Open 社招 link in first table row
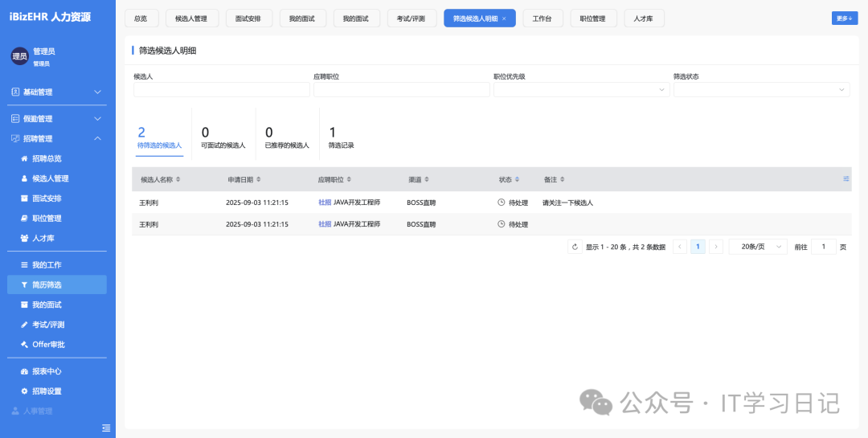The width and height of the screenshot is (868, 438). pyautogui.click(x=325, y=203)
